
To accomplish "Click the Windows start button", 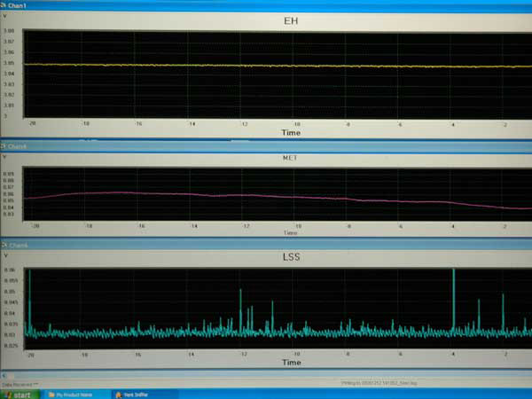I will [x=20, y=395].
